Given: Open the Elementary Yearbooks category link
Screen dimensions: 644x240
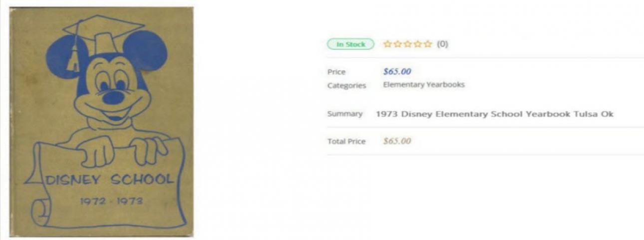Looking at the screenshot, I should click(423, 84).
